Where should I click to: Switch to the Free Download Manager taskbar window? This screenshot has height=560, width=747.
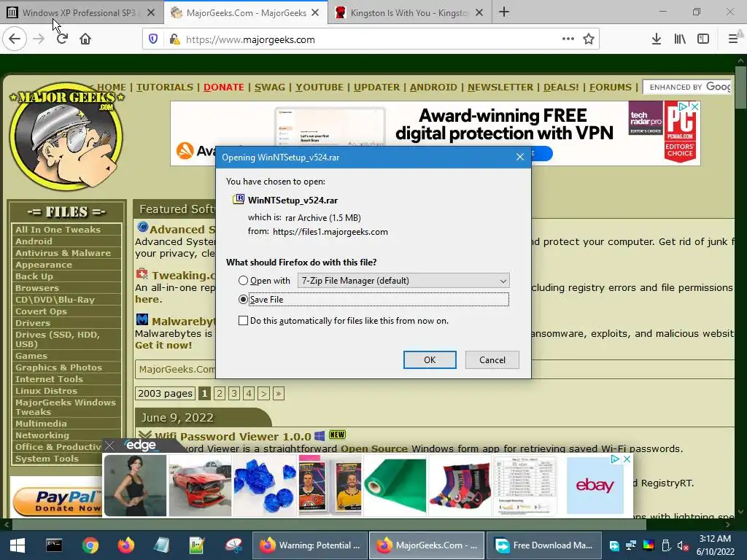pyautogui.click(x=543, y=545)
